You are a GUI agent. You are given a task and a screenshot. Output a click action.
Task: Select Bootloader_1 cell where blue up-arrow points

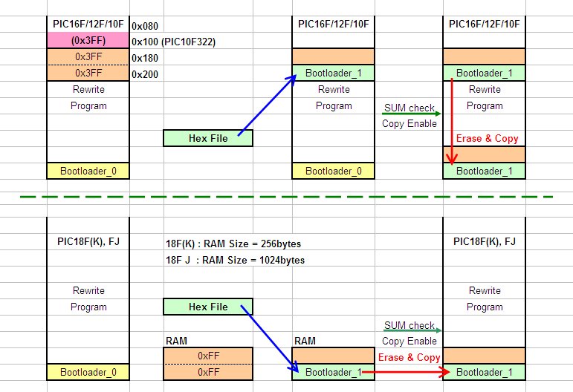click(x=334, y=73)
